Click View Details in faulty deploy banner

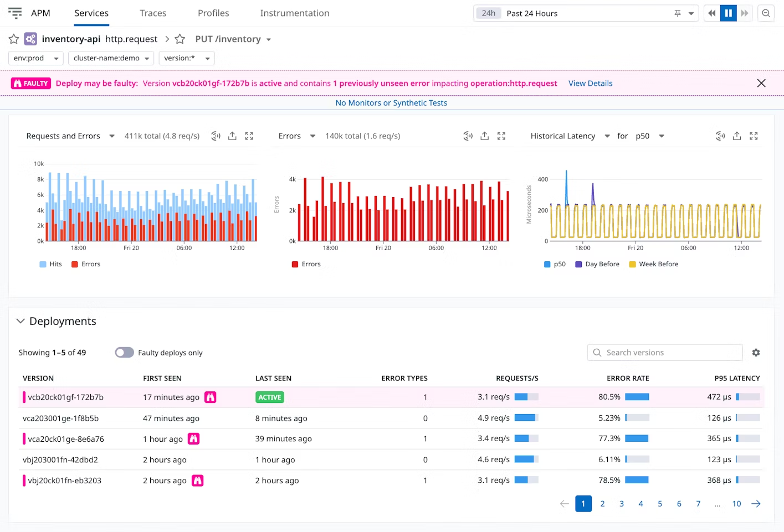pos(590,84)
